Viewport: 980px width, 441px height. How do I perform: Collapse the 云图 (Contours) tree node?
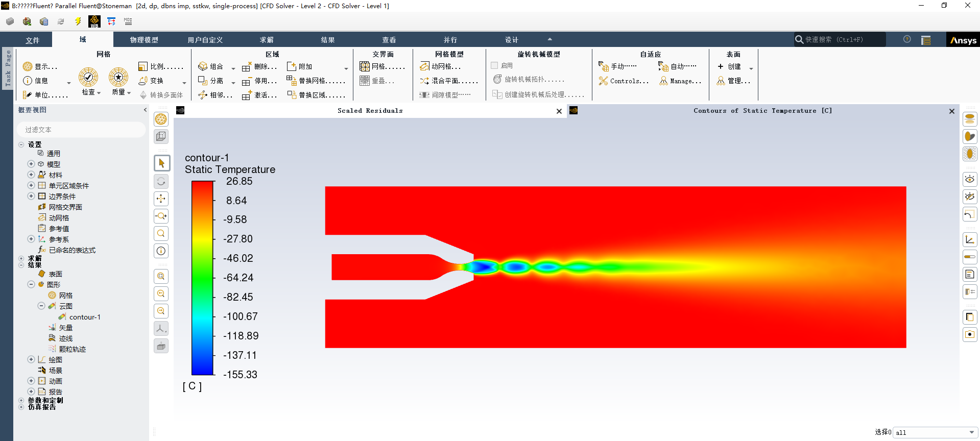[41, 306]
